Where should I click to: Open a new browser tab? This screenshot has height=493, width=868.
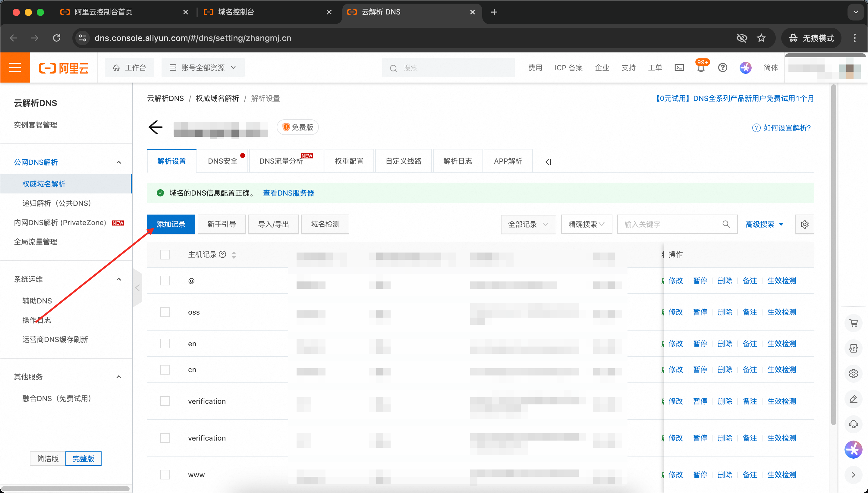(494, 12)
